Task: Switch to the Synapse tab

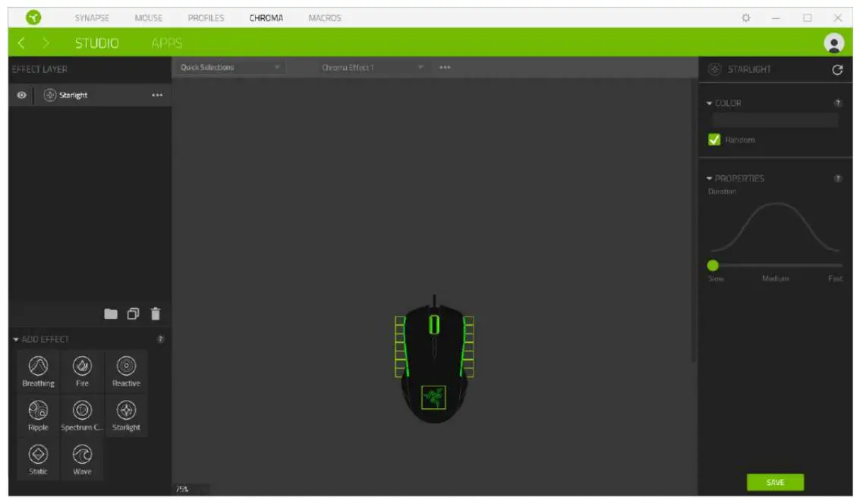Action: 92,18
